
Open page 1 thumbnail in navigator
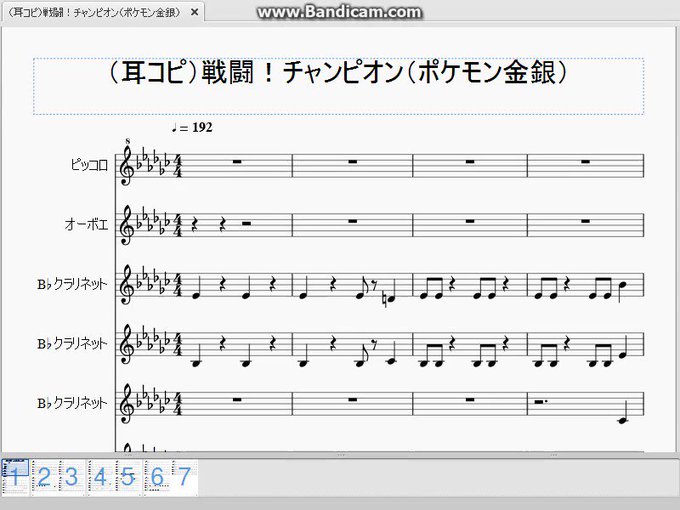pyautogui.click(x=15, y=477)
